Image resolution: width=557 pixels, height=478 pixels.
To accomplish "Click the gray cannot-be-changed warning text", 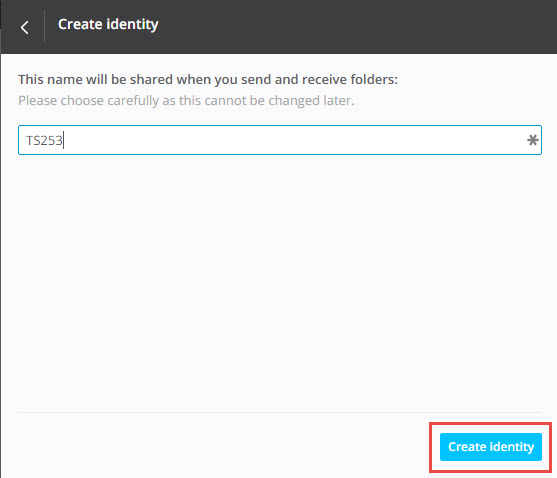I will [x=186, y=101].
